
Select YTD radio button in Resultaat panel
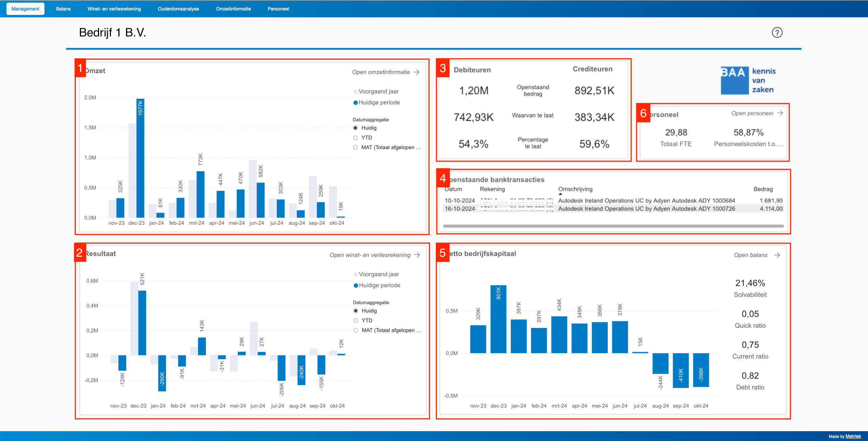[356, 320]
